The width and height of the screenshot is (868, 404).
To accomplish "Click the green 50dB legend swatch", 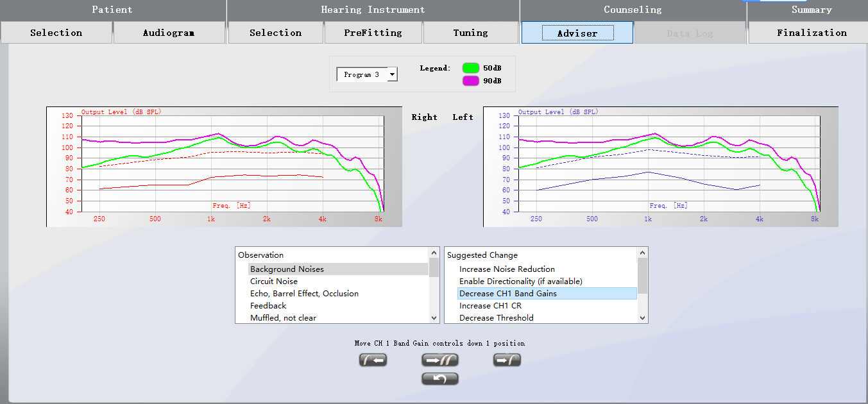I will [x=471, y=68].
